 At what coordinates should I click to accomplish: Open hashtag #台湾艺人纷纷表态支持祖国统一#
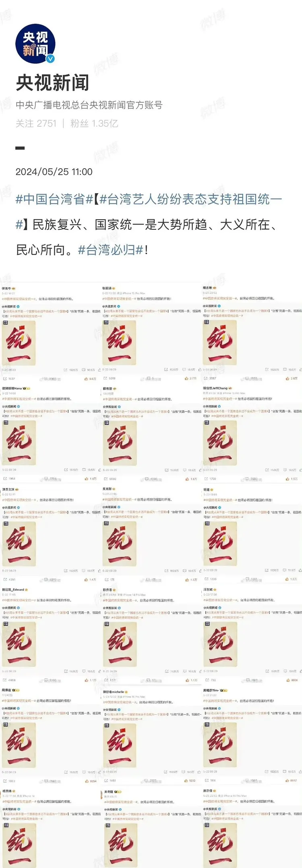coord(149,212)
